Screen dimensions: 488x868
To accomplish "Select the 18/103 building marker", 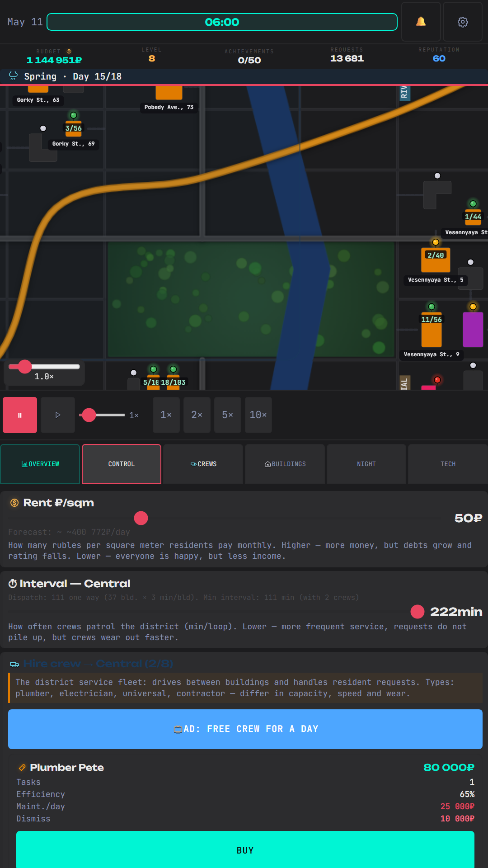I will (174, 382).
